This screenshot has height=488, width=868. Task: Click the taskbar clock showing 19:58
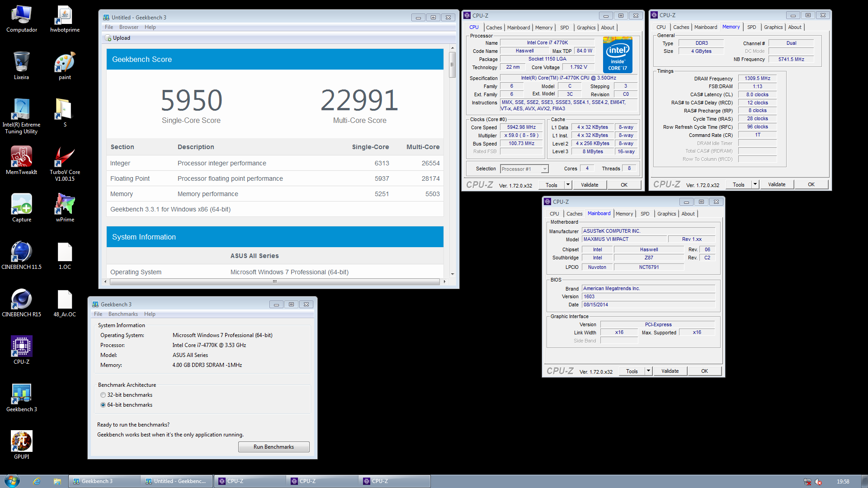(x=843, y=482)
